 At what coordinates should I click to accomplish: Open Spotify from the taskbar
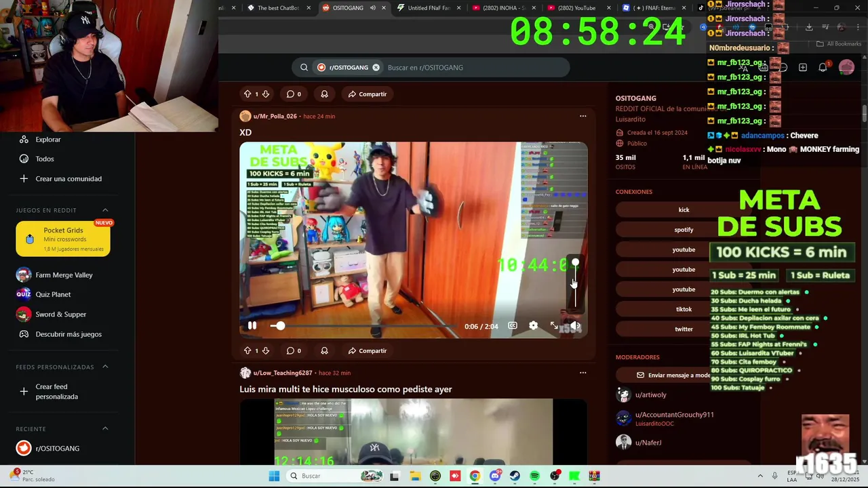(x=534, y=476)
